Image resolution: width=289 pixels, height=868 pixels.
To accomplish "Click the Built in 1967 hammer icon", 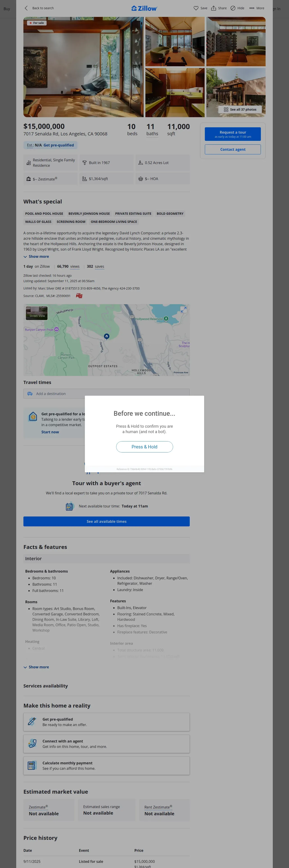I will [85, 163].
